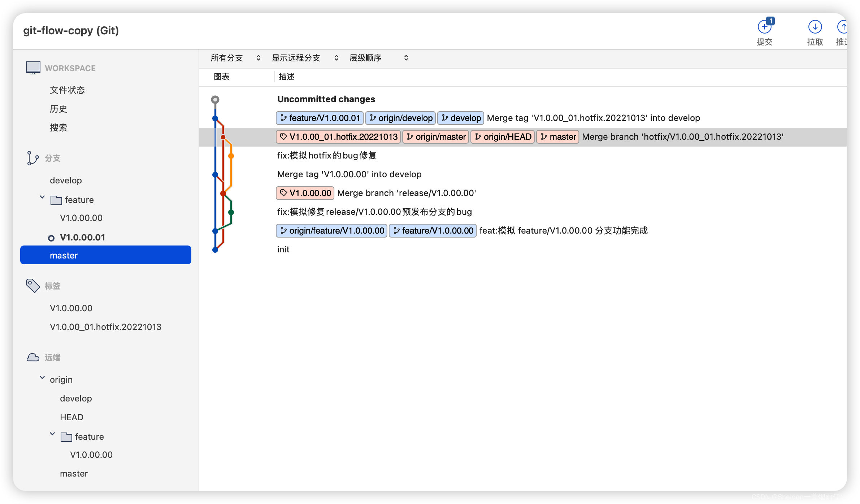Collapse the feature folder under 分支
Image resolution: width=860 pixels, height=504 pixels.
(x=42, y=197)
